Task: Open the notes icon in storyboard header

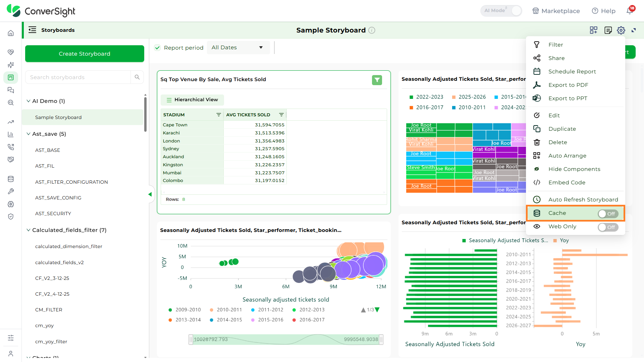Action: (608, 30)
